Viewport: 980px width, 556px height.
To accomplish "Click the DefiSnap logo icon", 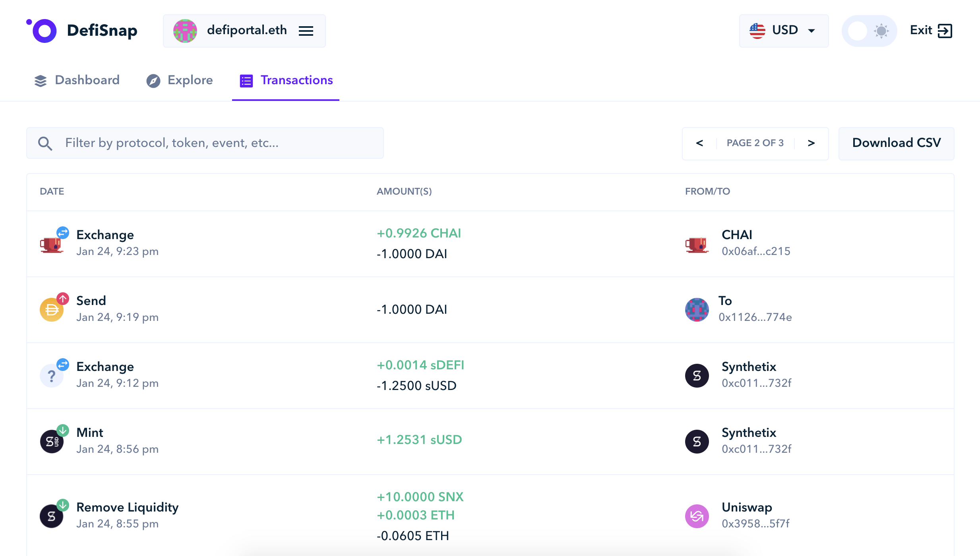I will click(x=43, y=31).
